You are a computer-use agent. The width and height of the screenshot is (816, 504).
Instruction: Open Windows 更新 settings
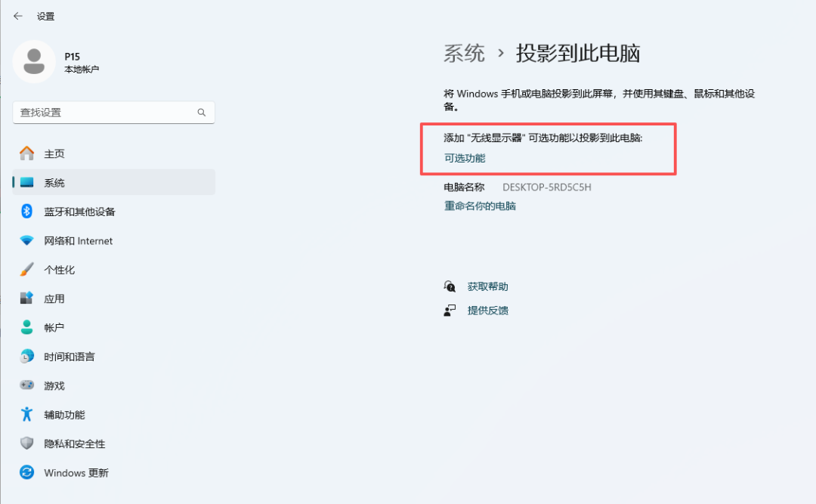coord(113,473)
